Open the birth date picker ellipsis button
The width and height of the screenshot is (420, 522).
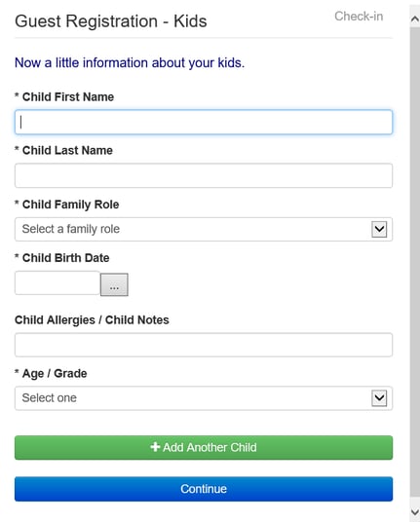coord(114,284)
